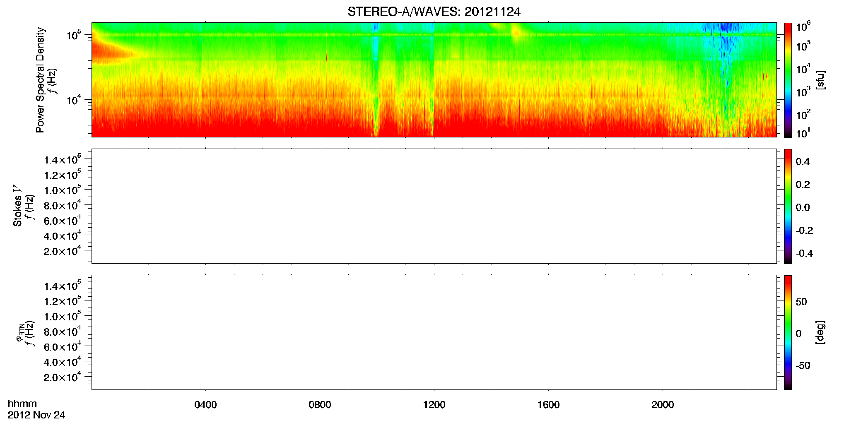Click the "50" label on the degrees color bar
Viewport: 868px width, 447px height.
pos(801,302)
